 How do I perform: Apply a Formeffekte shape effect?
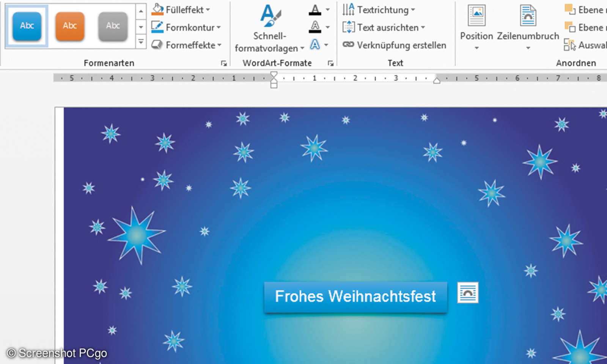pyautogui.click(x=186, y=45)
